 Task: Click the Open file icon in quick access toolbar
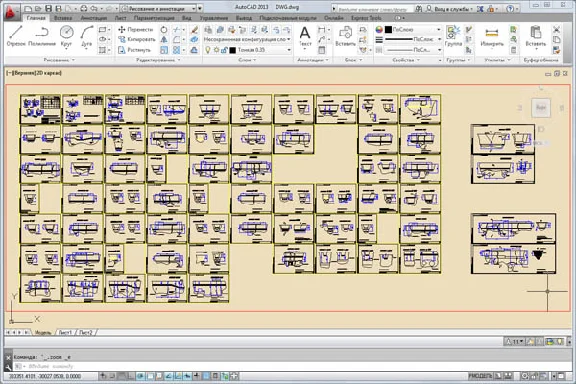(38, 8)
